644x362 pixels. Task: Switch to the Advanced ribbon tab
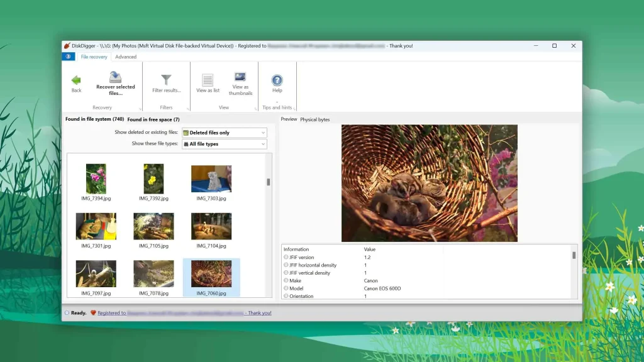pyautogui.click(x=126, y=57)
